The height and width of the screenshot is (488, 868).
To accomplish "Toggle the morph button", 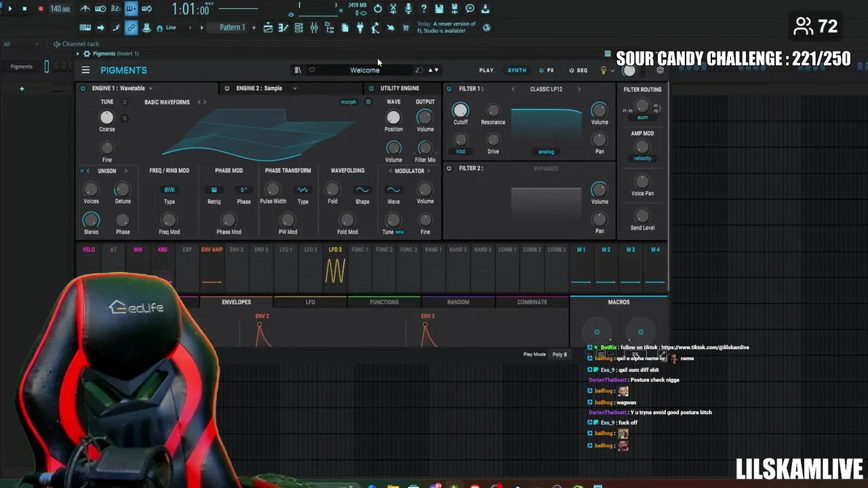I will (349, 102).
